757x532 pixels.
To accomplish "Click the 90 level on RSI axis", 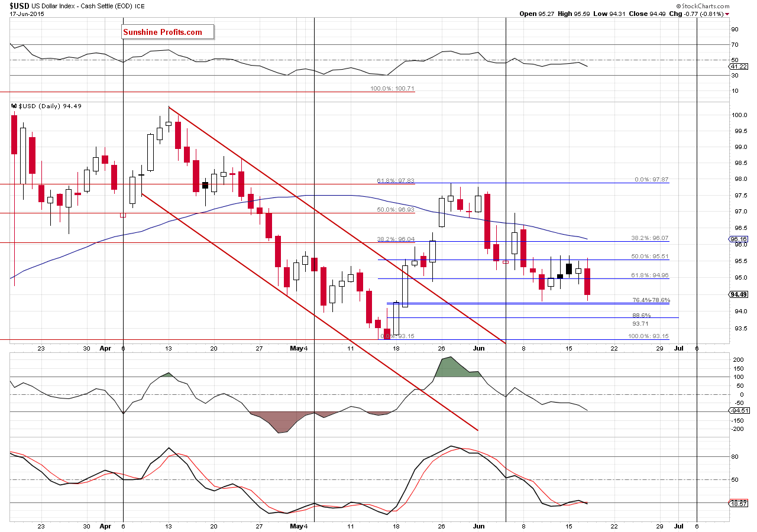I will [x=736, y=29].
